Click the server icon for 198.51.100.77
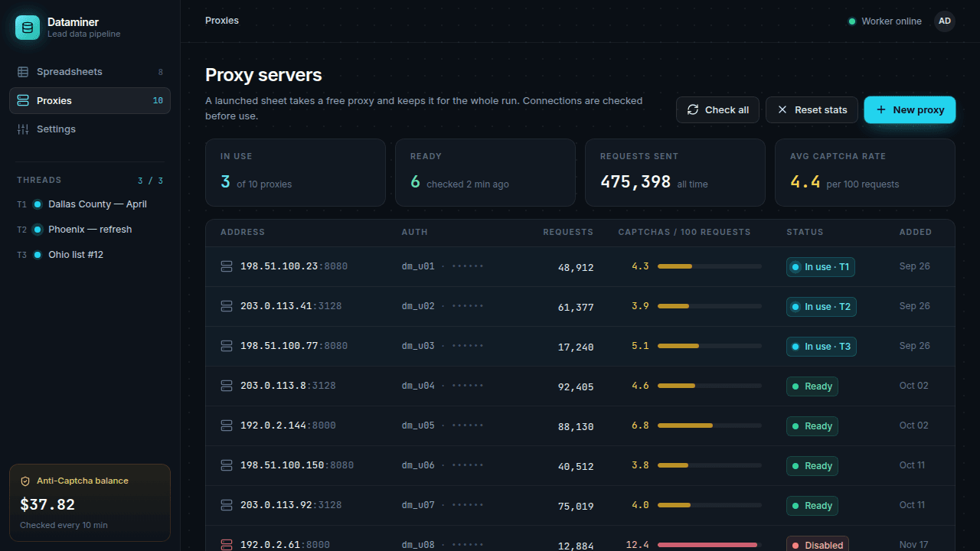Viewport: 980px width, 551px height. [x=227, y=346]
